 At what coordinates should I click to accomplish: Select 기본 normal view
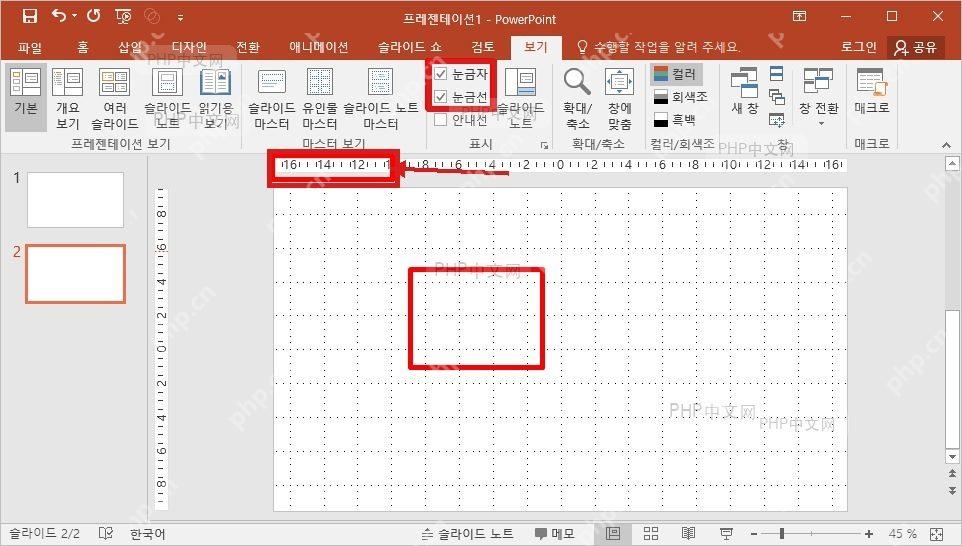pyautogui.click(x=26, y=97)
